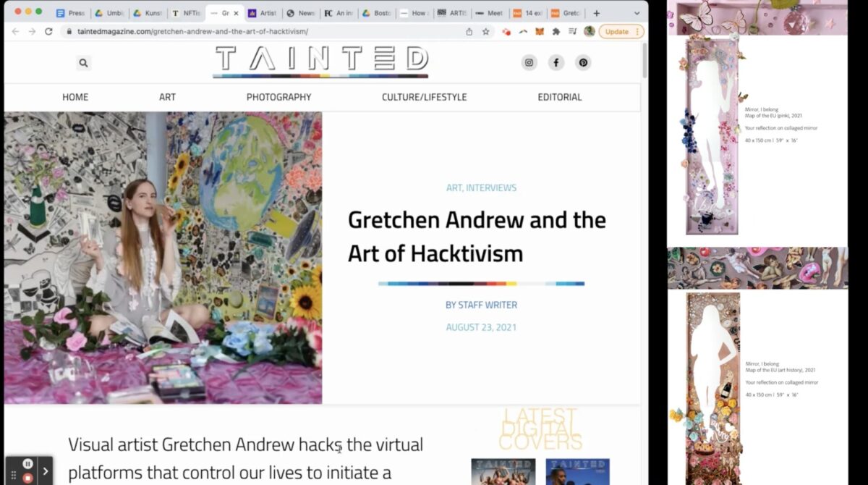
Task: Stop the screen recording with red button
Action: click(27, 478)
